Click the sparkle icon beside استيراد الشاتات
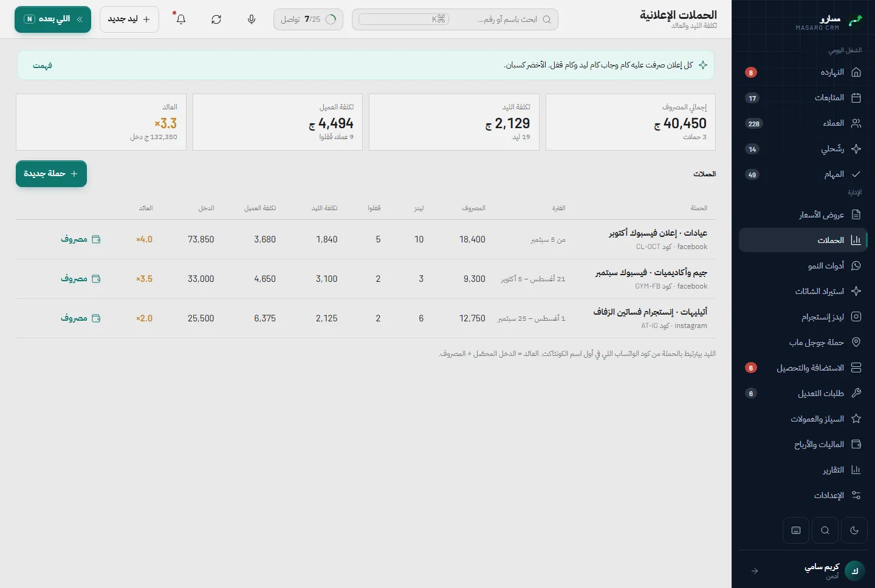The width and height of the screenshot is (875, 588). (856, 291)
